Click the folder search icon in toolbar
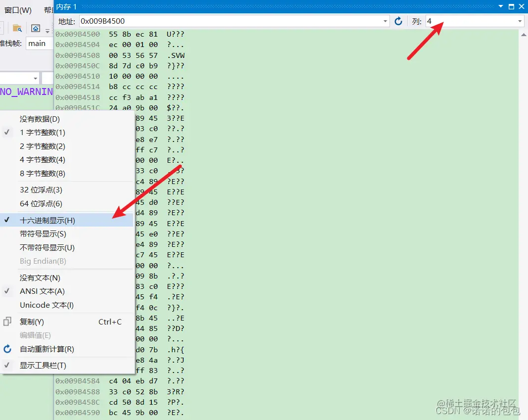The width and height of the screenshot is (528, 420). pos(17,28)
